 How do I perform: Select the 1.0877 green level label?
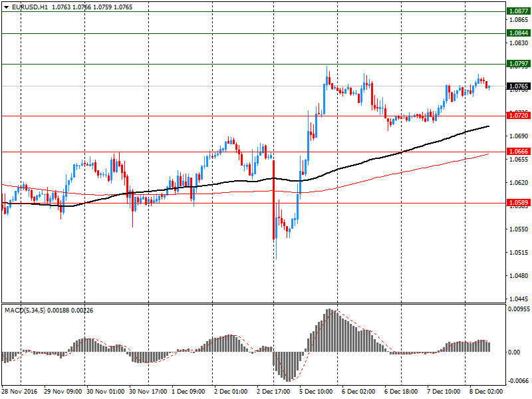pos(519,11)
